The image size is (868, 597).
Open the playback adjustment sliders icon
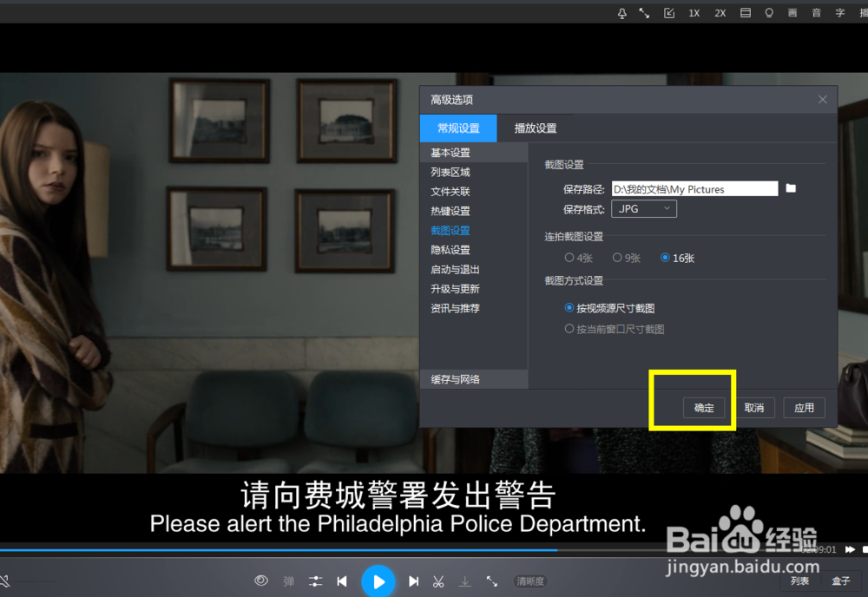[316, 581]
